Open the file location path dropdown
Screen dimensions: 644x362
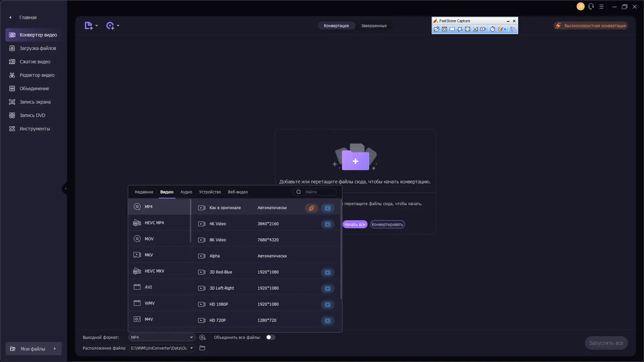tap(192, 348)
